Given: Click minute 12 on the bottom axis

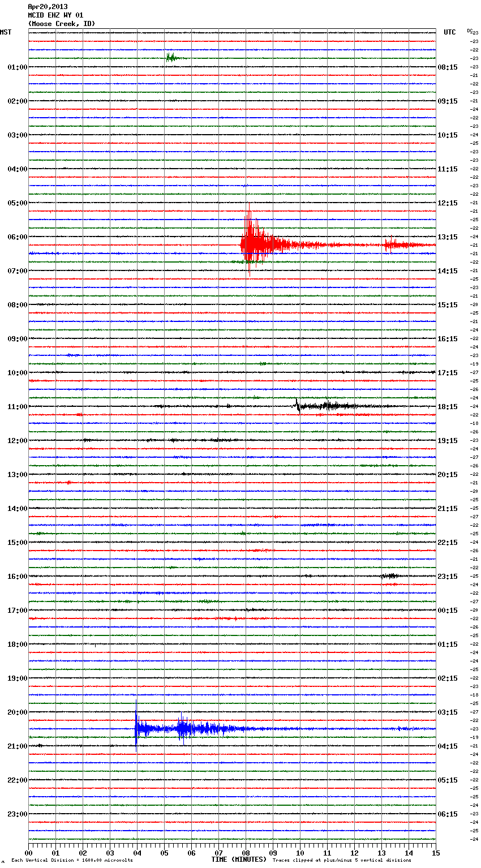Looking at the screenshot, I should click(354, 853).
